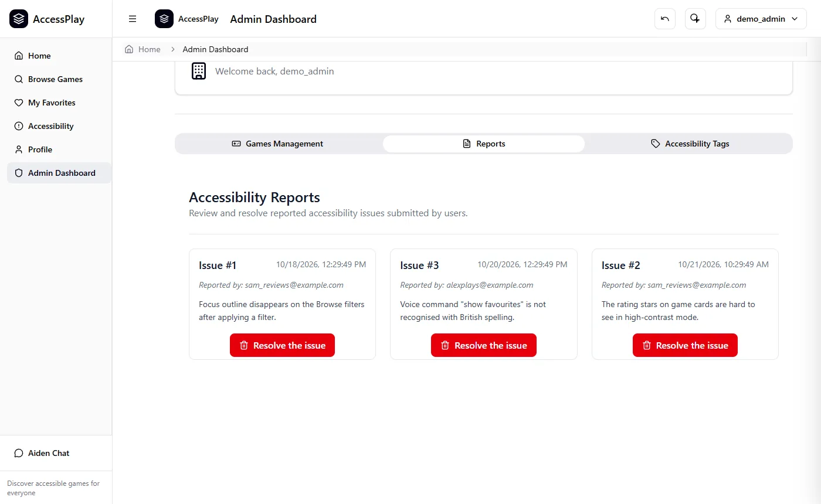
Task: Click trash icon on Issue #1 resolve button
Action: pos(244,345)
